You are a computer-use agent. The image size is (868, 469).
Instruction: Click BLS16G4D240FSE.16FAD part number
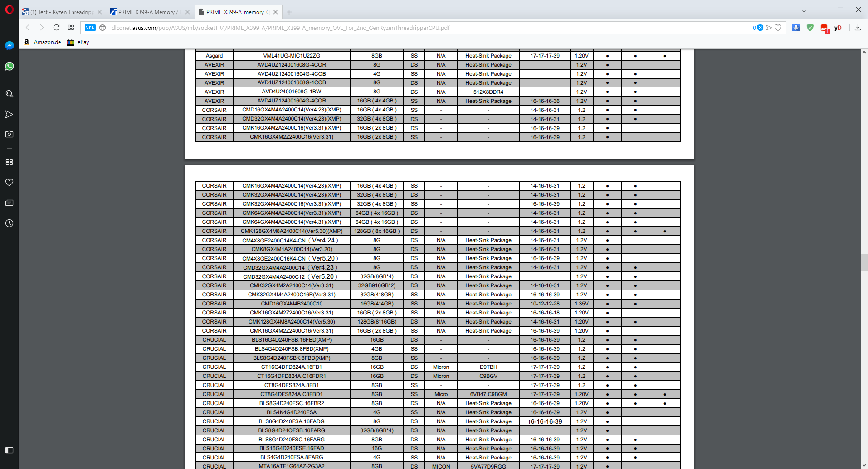(292, 448)
